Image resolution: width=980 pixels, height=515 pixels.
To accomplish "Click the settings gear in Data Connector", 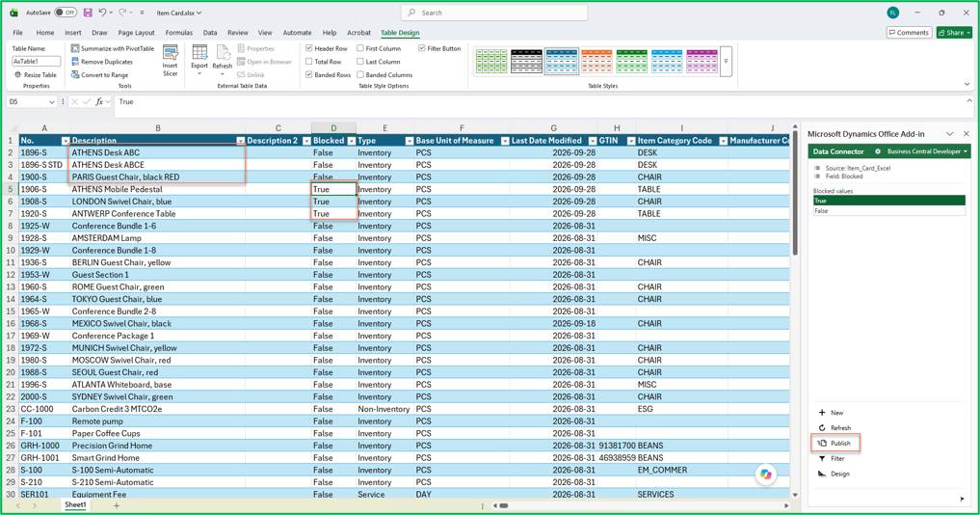I will click(878, 151).
